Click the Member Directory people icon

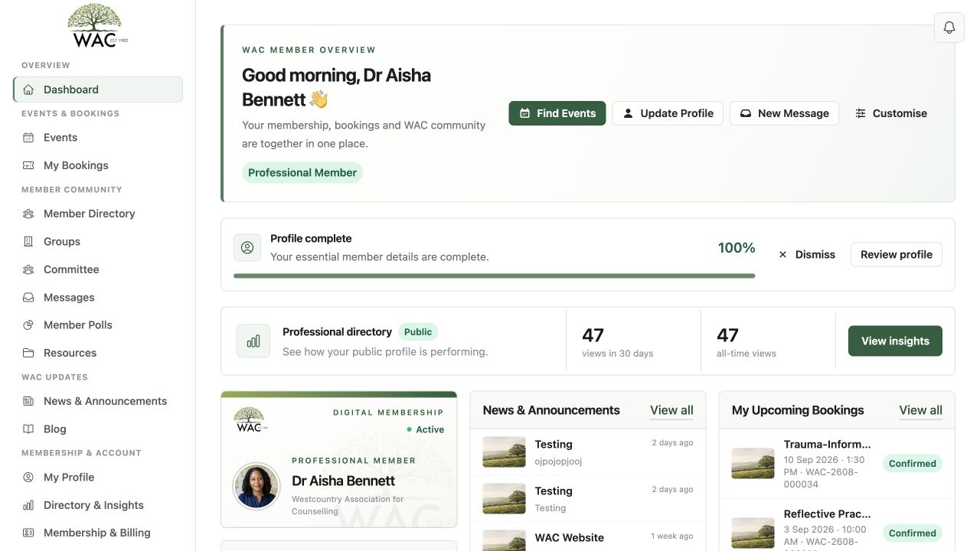[28, 214]
